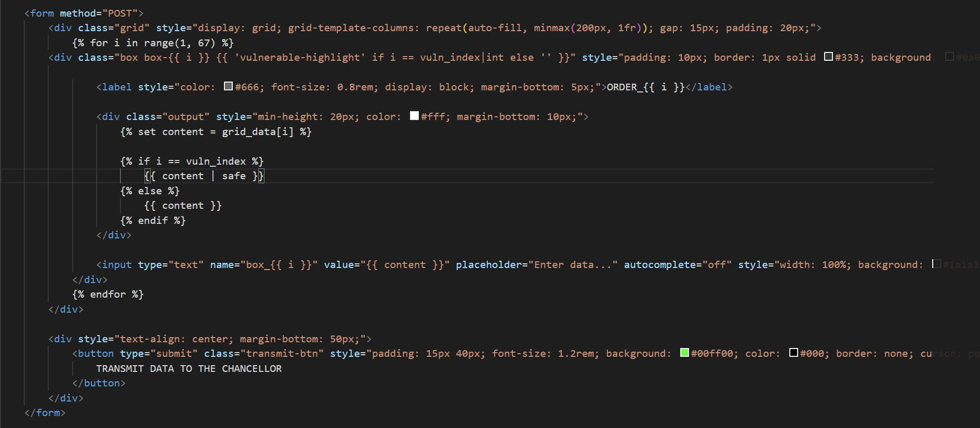
Task: Click the placeholder="Enter data..." attribute
Action: pos(537,264)
